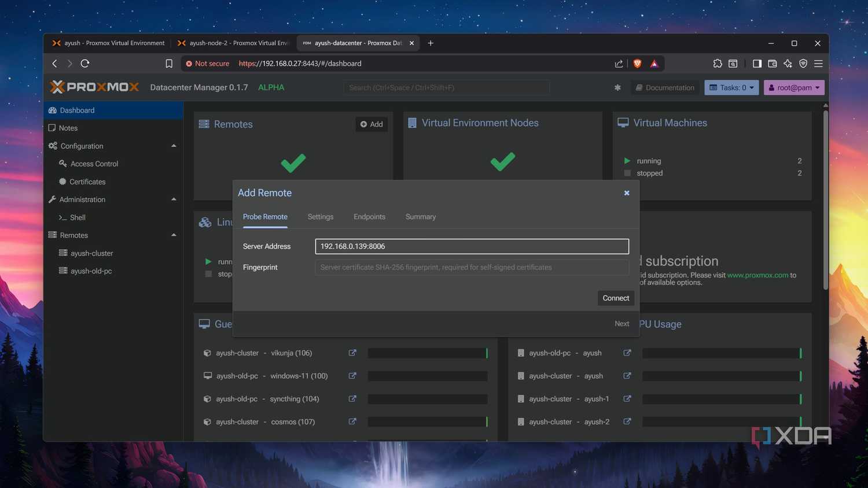Click the theme toggle icon beside Documentation
Viewport: 868px width, 488px height.
[617, 88]
